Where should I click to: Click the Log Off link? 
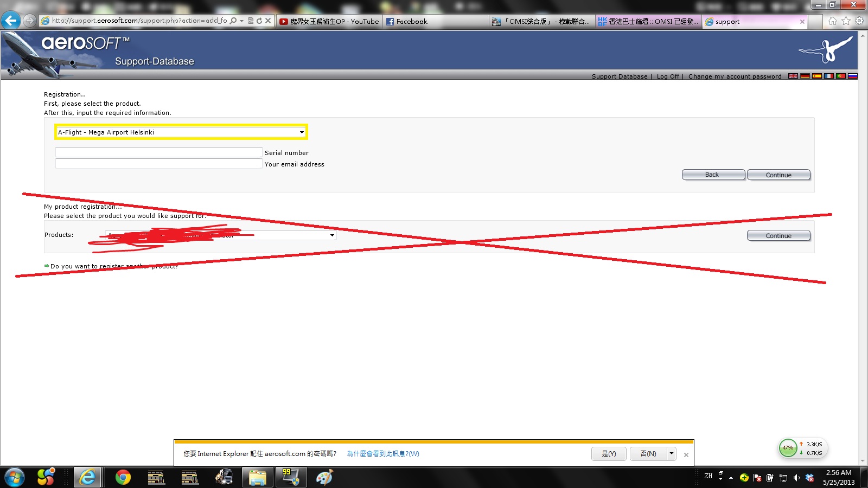pyautogui.click(x=668, y=76)
